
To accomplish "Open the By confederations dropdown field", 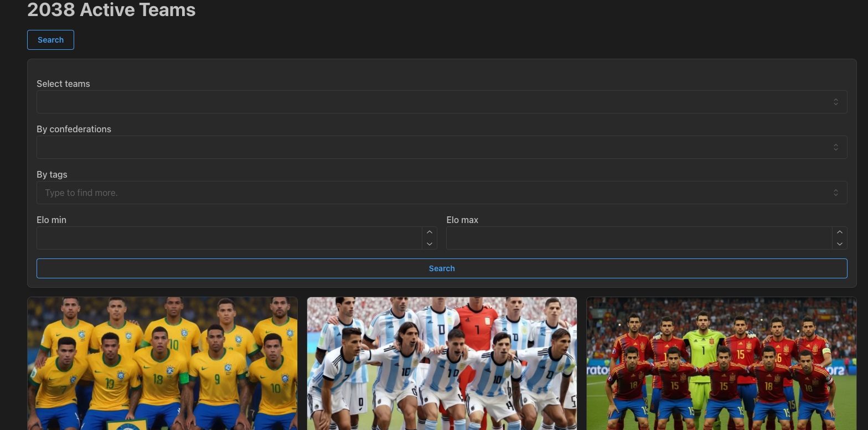I will (432, 147).
